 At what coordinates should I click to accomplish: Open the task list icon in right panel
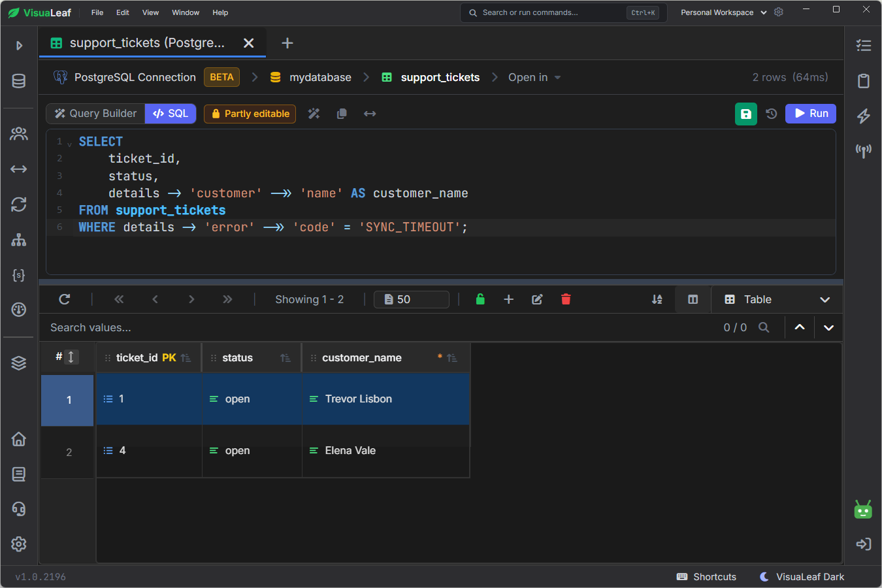(864, 45)
